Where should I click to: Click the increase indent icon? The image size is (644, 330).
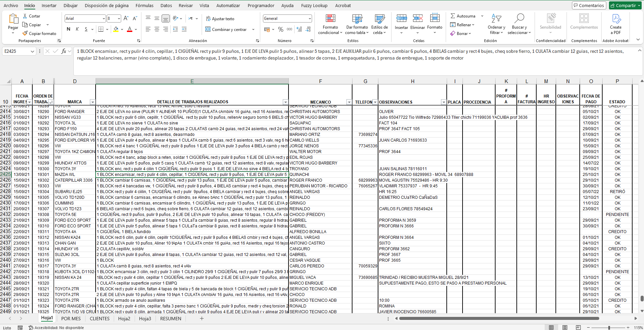pyautogui.click(x=184, y=29)
